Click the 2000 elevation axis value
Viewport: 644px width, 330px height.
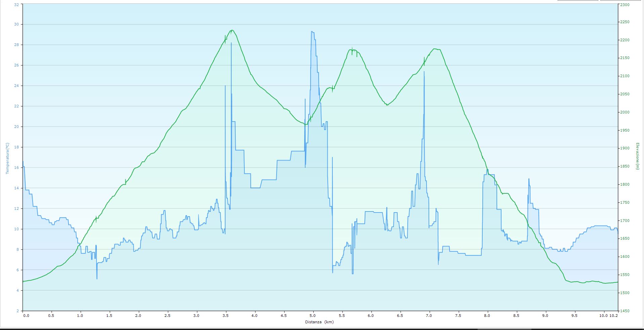(x=625, y=112)
